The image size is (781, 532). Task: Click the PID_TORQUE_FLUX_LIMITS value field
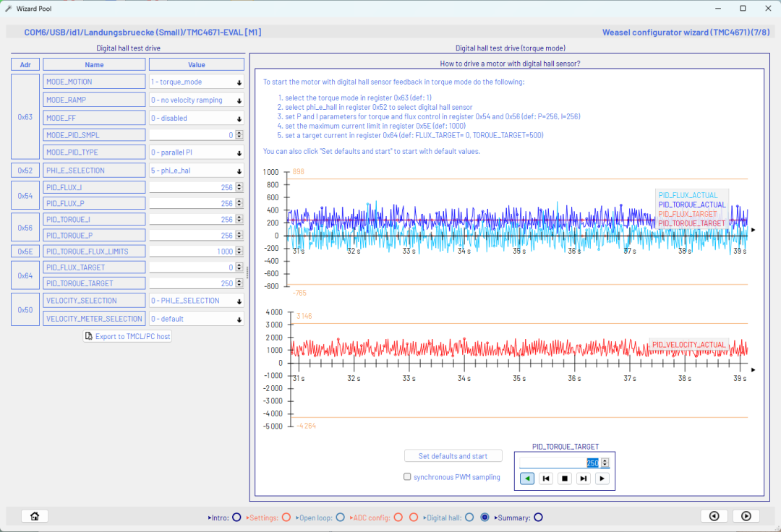pyautogui.click(x=192, y=252)
